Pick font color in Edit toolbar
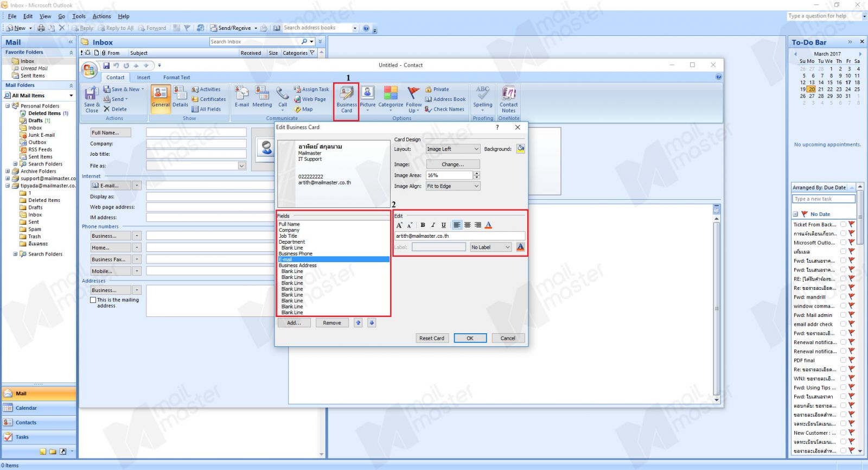The image size is (868, 470). 488,225
